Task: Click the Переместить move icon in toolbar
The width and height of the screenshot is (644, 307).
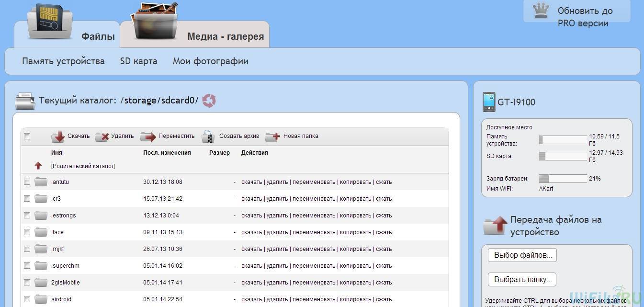Action: (148, 137)
